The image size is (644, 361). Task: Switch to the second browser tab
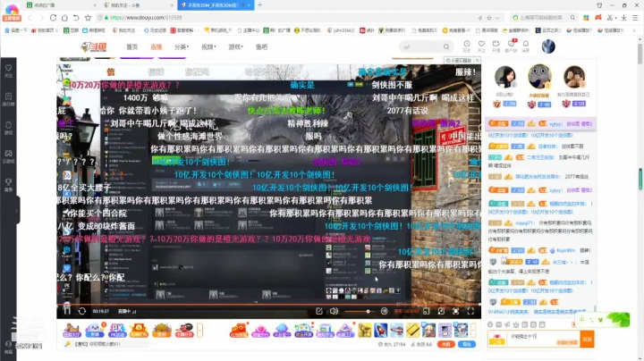pyautogui.click(x=139, y=5)
